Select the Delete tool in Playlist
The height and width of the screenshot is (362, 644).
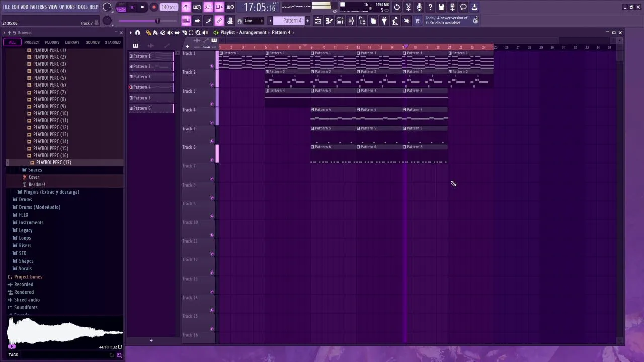pos(163,33)
